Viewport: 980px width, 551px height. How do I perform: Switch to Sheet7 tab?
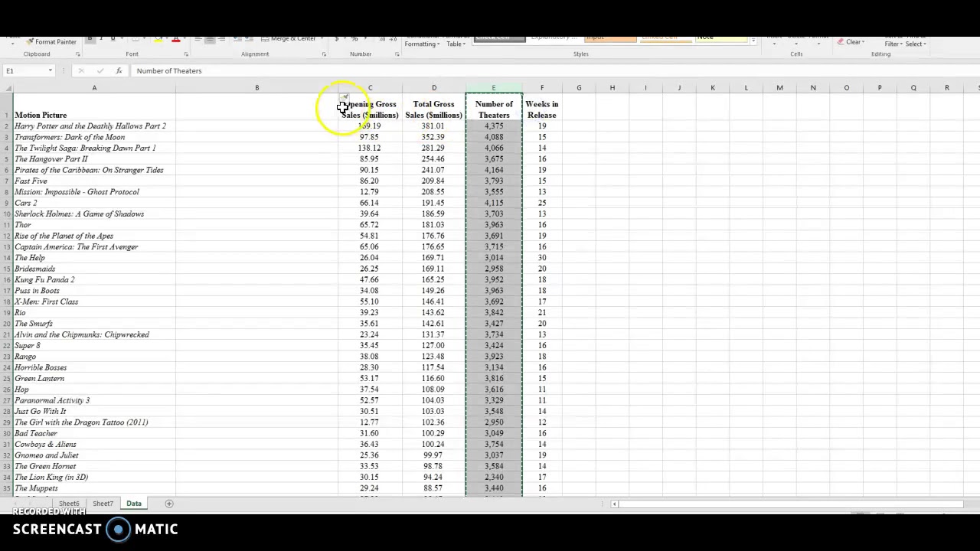[103, 504]
